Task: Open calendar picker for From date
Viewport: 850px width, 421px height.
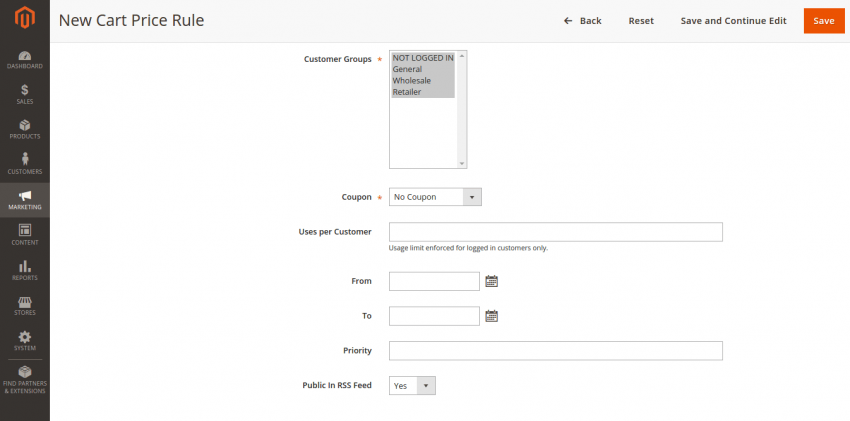Action: click(x=491, y=281)
